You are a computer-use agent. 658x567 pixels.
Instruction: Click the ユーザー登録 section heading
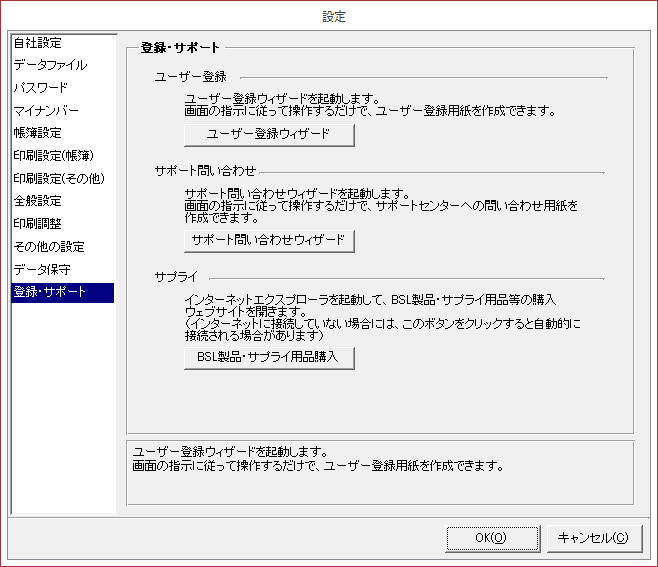coord(191,77)
